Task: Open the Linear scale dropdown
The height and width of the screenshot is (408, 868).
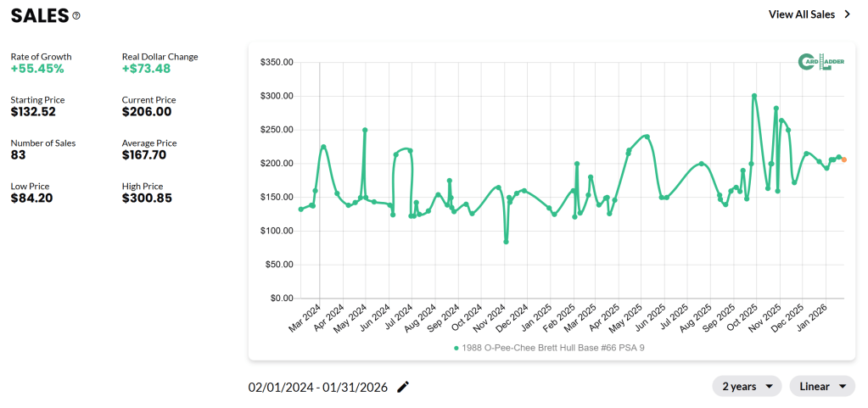Action: (x=821, y=386)
